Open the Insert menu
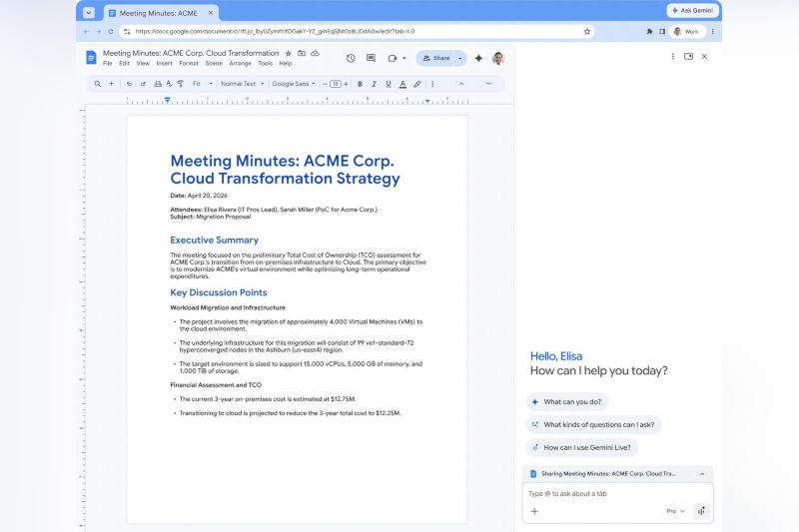 [164, 63]
